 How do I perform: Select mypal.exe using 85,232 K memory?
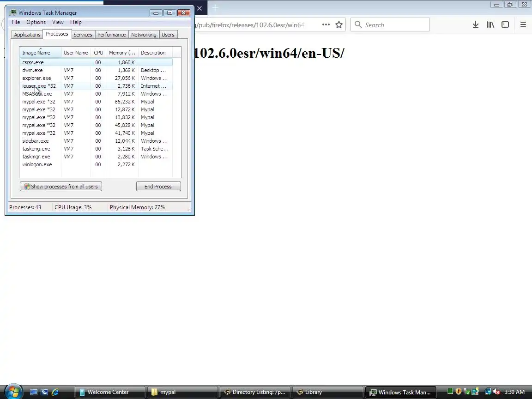(x=96, y=102)
